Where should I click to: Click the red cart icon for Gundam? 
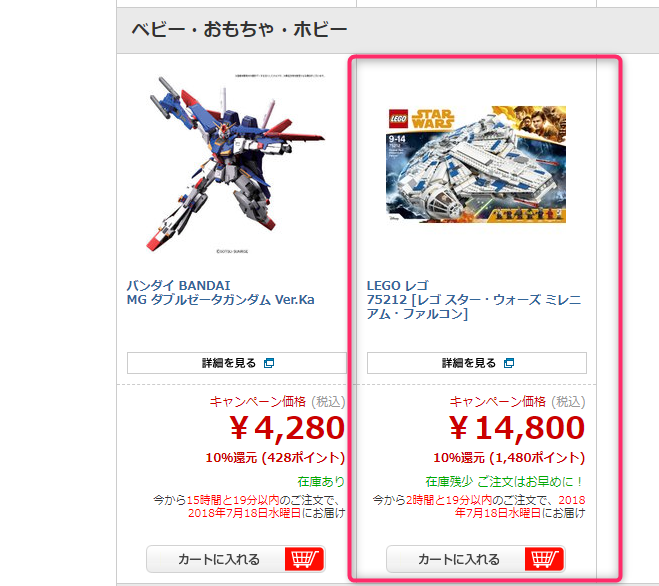[304, 559]
